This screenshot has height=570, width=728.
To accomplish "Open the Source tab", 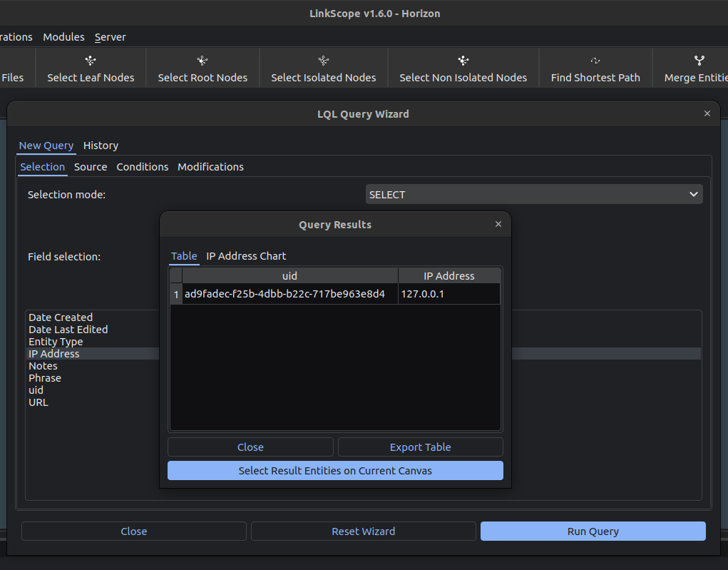I will pos(91,167).
